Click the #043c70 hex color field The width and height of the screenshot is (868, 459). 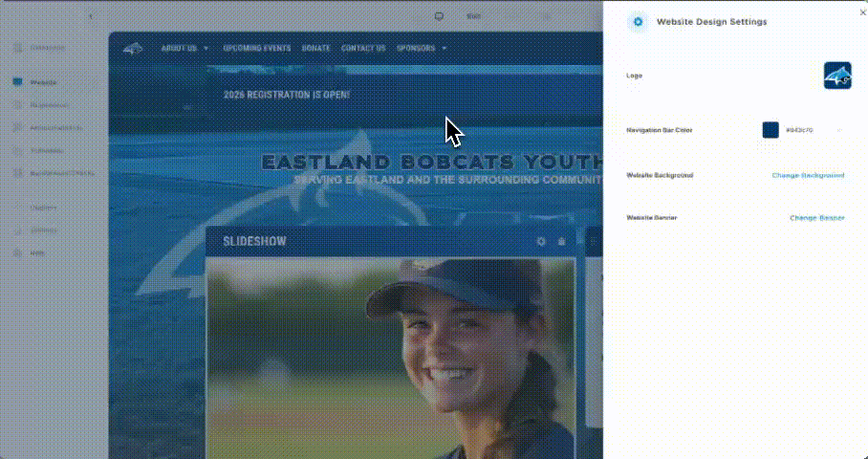click(x=799, y=131)
